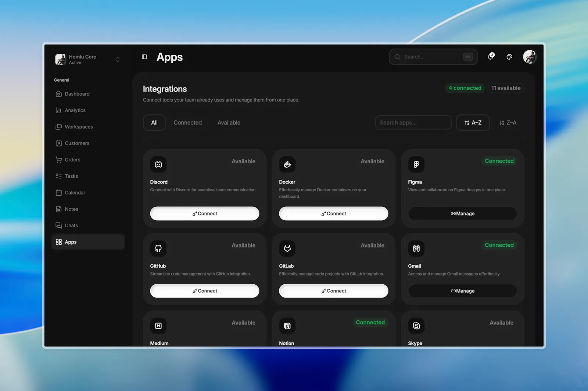Click Notion's Connected status label
Screen dimensions: 588x391
coord(370,322)
